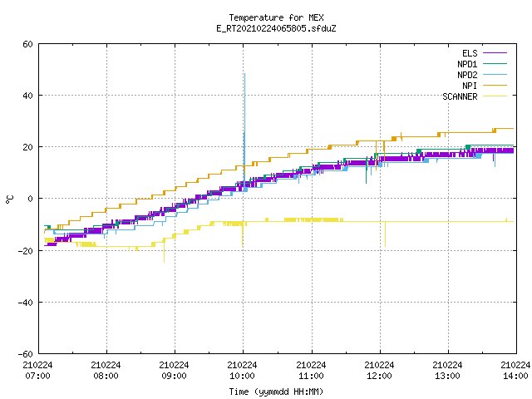Click the yellow SCANNER legend line sample

[495, 96]
